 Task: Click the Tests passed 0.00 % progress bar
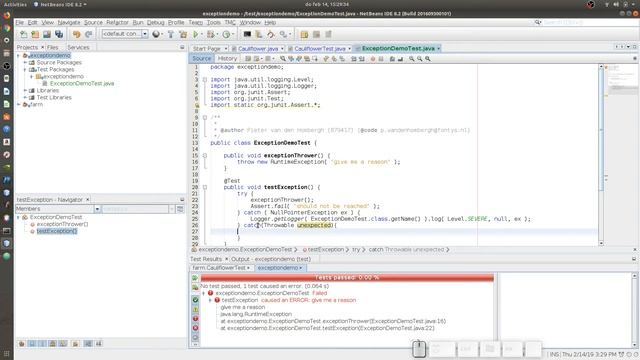tap(347, 278)
